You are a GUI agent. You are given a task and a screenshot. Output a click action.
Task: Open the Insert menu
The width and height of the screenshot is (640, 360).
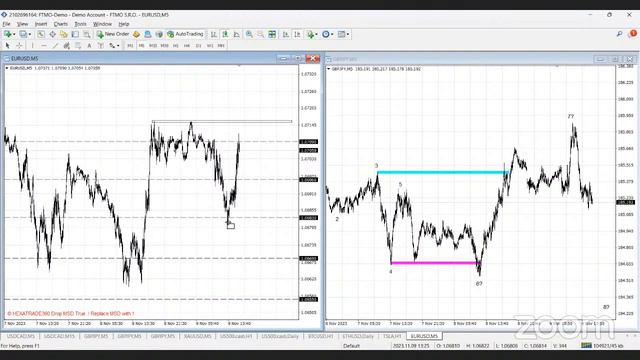coord(41,24)
